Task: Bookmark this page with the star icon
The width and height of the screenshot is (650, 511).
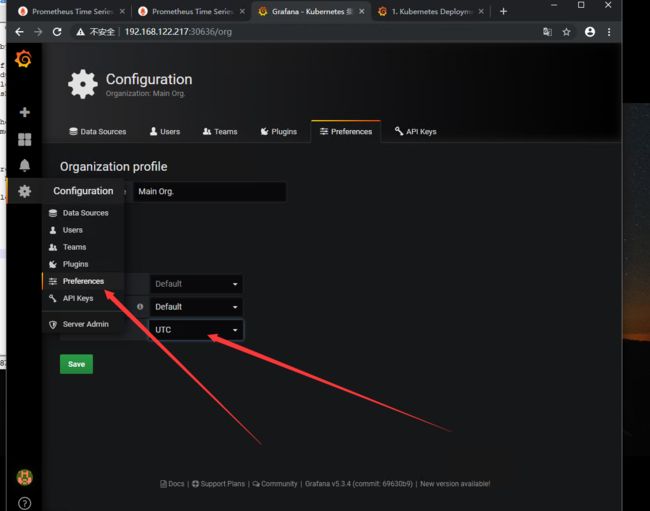Action: tap(567, 32)
